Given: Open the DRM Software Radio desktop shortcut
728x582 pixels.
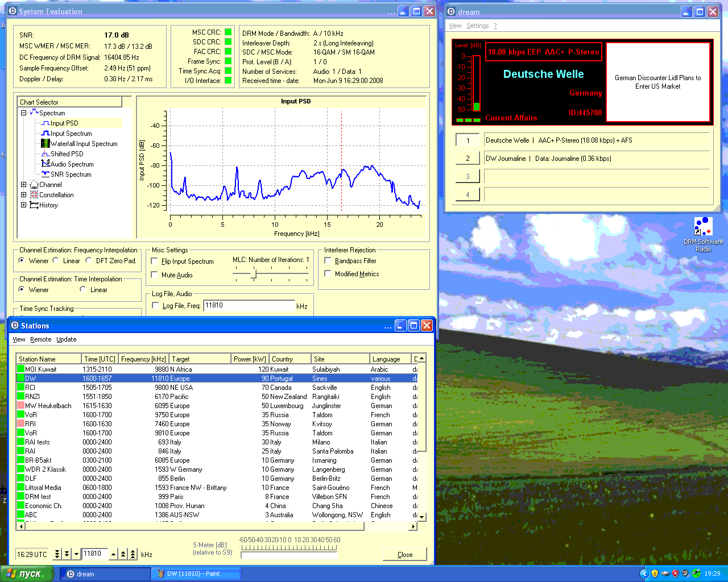Looking at the screenshot, I should [703, 234].
